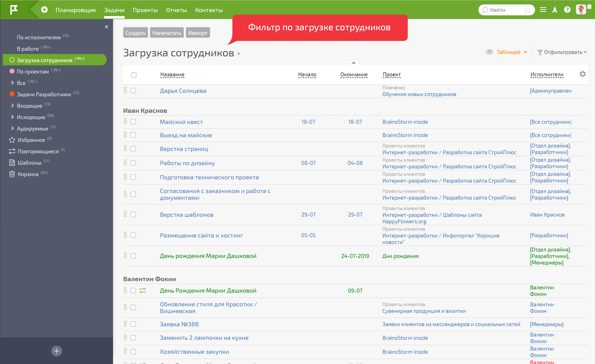Grab handle of Дарья Солнцева row

(125, 90)
